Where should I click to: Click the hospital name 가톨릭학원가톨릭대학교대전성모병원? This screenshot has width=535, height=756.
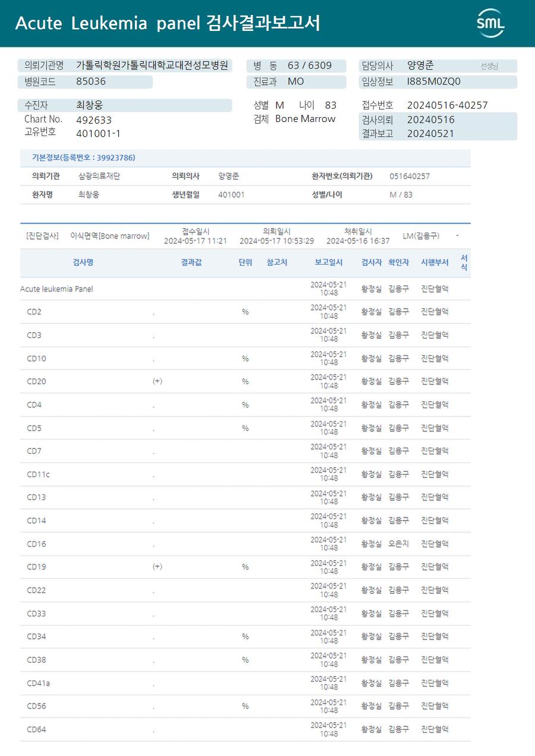[152, 65]
